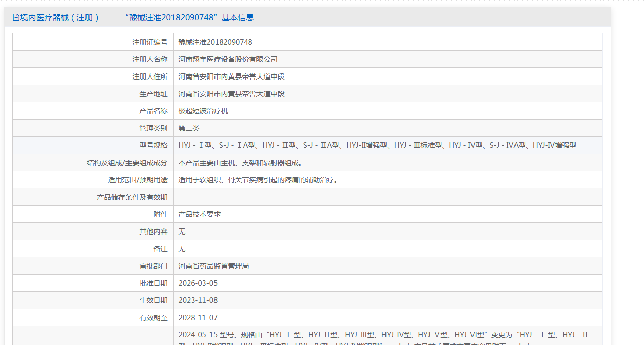Click the label '产品名称'

click(153, 111)
